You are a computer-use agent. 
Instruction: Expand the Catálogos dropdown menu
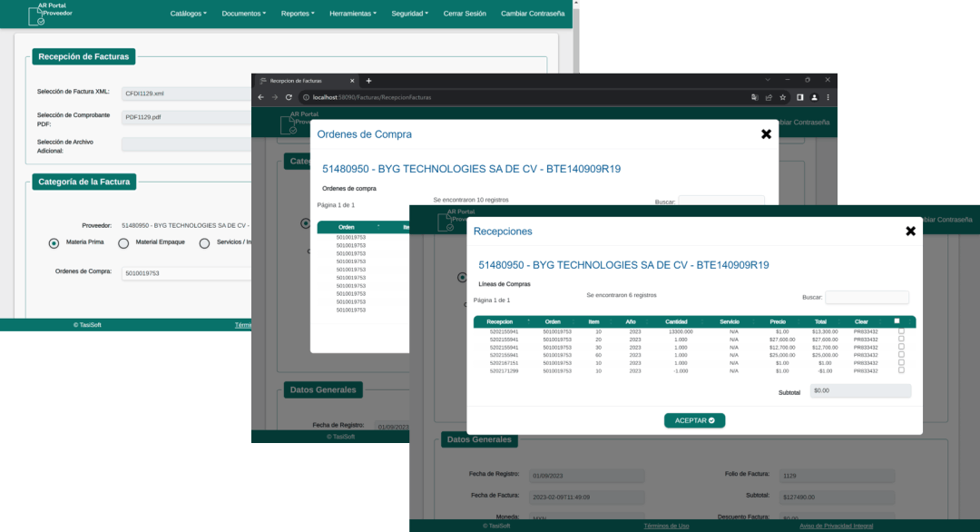[x=188, y=14]
